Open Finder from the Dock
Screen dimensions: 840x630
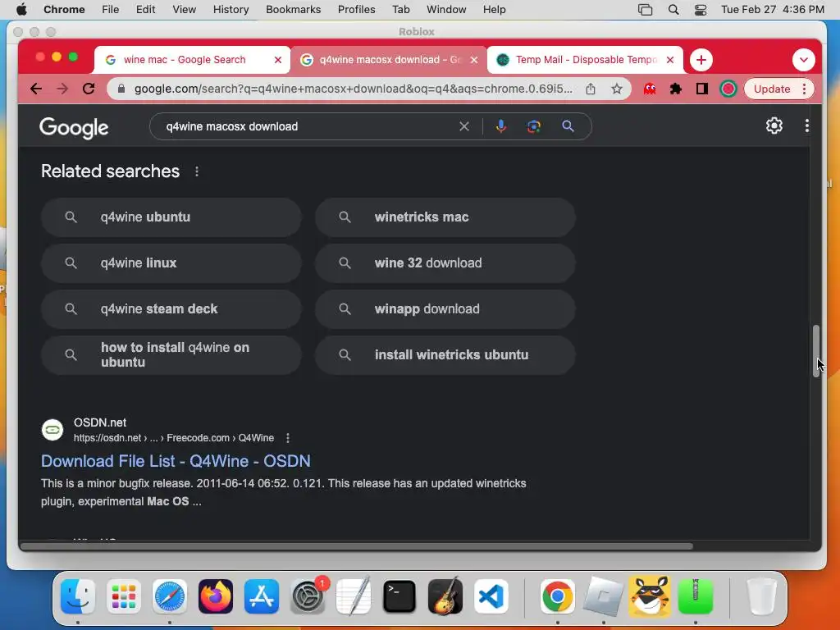pos(78,596)
